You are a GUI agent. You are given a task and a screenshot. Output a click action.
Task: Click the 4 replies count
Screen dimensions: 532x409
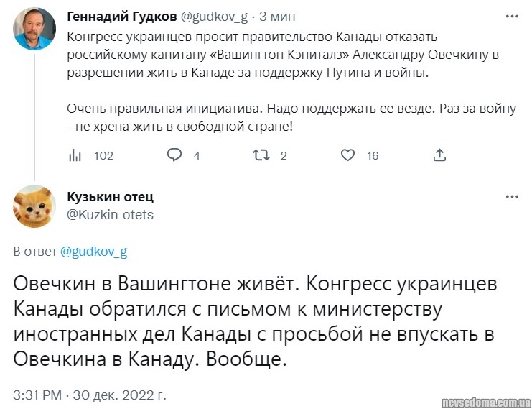[x=197, y=155]
